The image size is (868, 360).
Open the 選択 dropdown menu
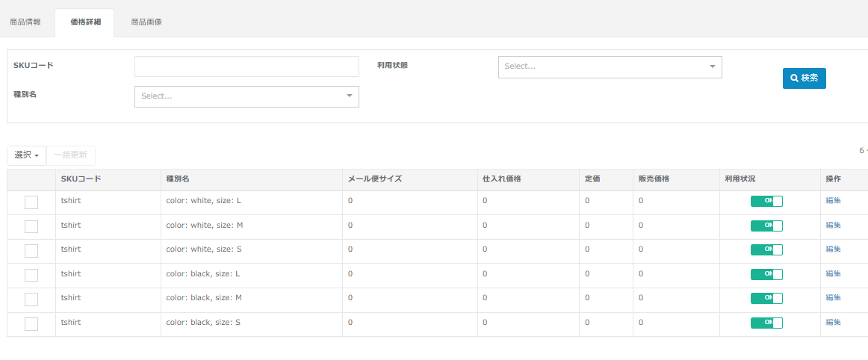click(x=26, y=155)
